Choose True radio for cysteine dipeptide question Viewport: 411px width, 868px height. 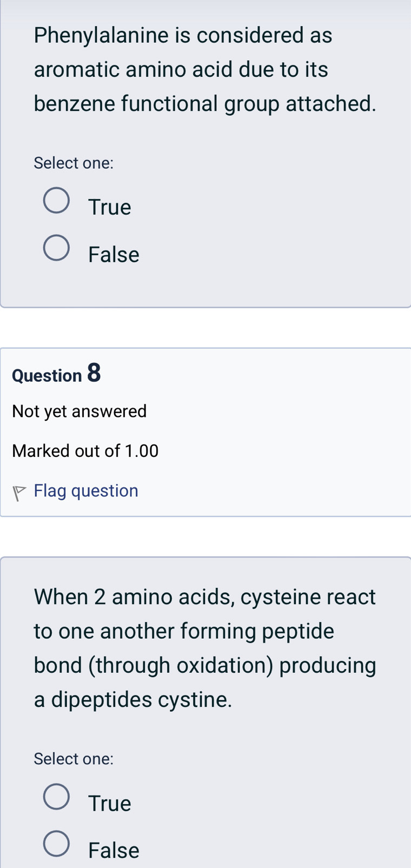56,797
